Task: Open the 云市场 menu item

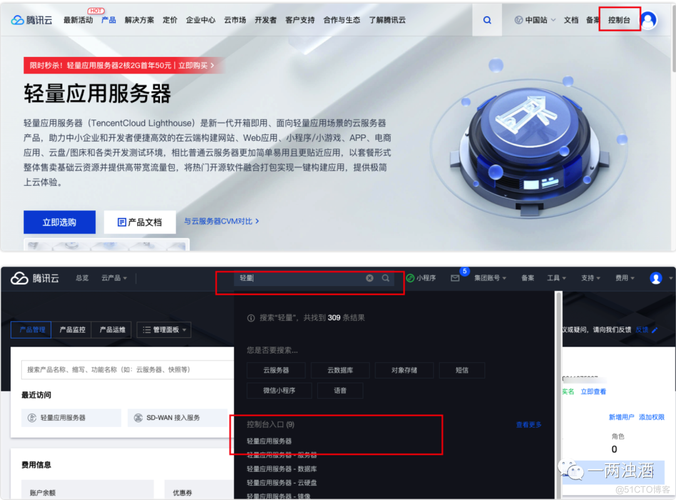Action: (235, 20)
